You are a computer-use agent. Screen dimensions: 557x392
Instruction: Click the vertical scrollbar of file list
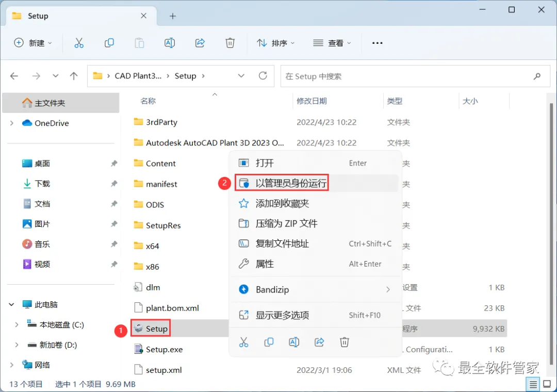[x=551, y=235]
